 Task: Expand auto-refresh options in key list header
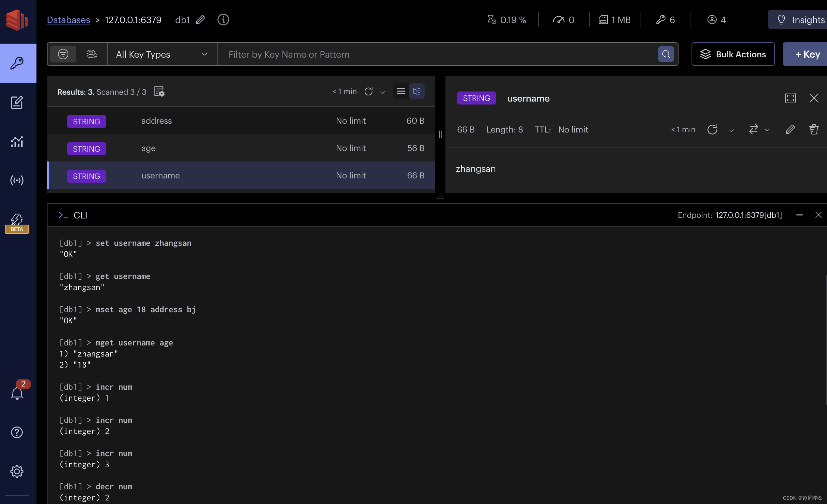tap(382, 92)
